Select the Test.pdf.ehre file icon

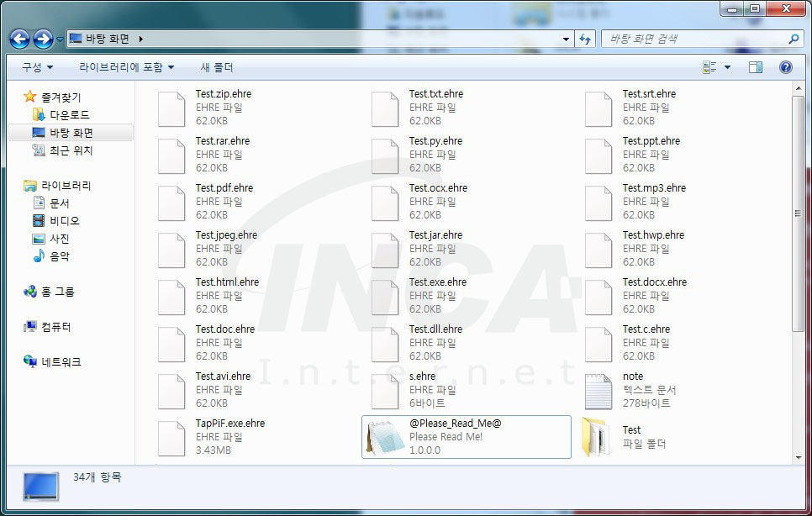(171, 203)
